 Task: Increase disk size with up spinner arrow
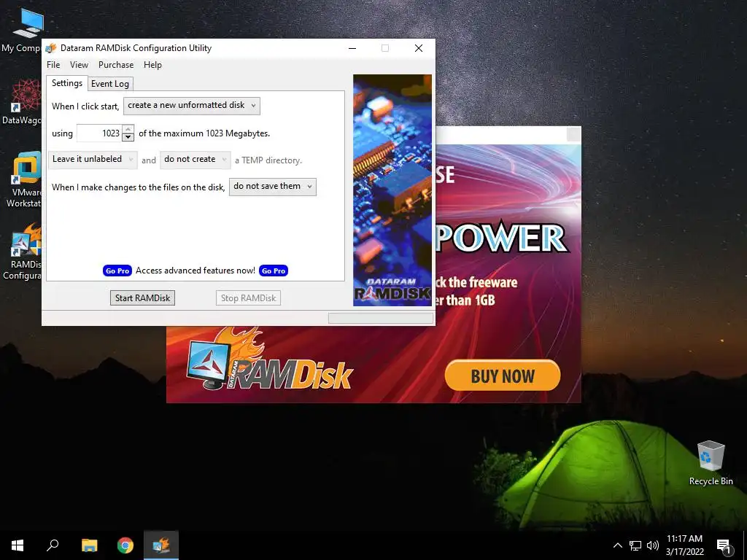(128, 129)
